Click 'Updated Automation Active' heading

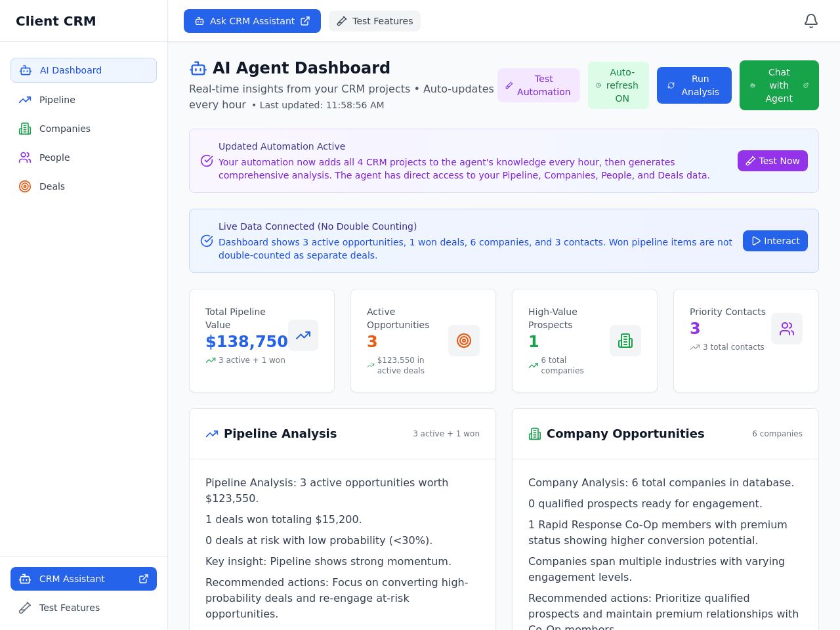tap(282, 146)
